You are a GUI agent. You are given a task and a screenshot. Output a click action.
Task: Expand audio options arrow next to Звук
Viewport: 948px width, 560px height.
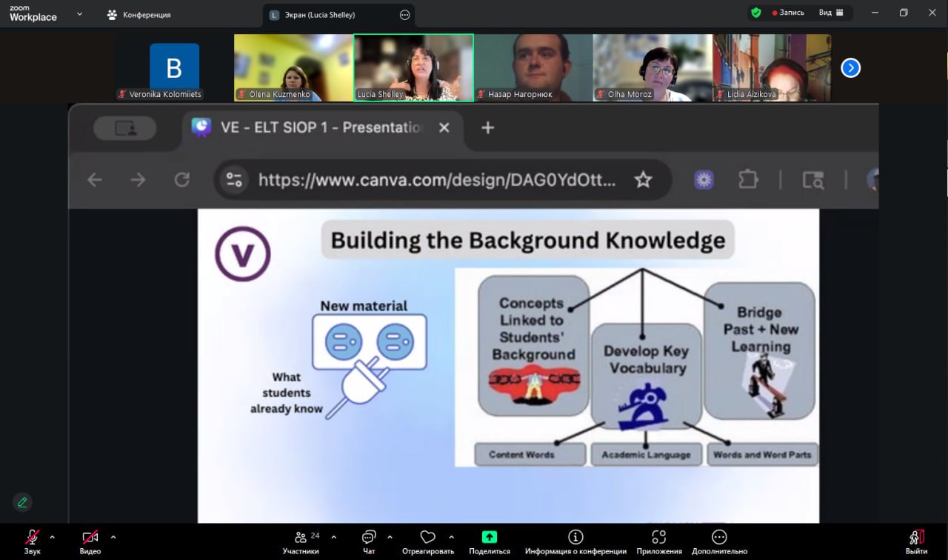pyautogui.click(x=53, y=537)
